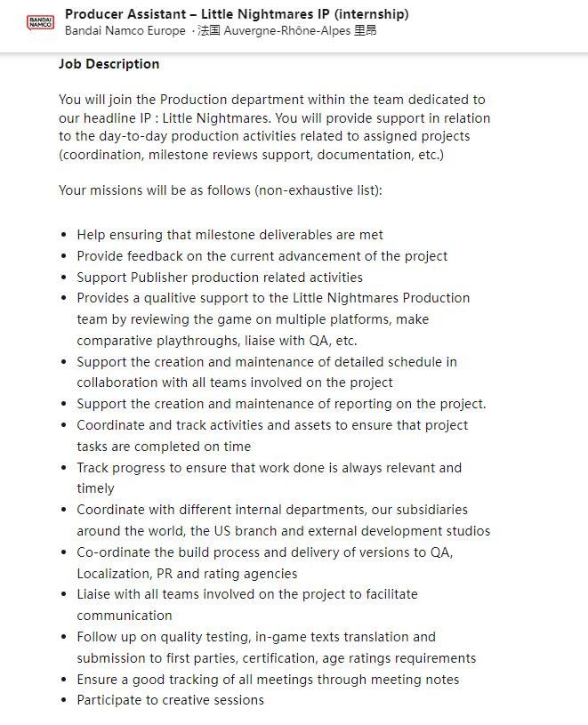Screen dimensions: 588x725
Task: Open the Bandai Namco Europe company page
Action: tap(125, 30)
